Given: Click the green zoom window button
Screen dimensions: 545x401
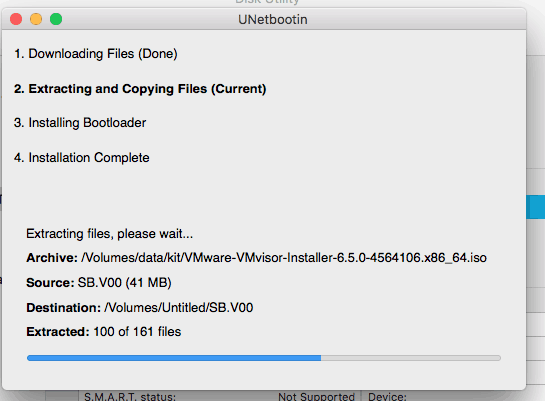Looking at the screenshot, I should tap(56, 19).
